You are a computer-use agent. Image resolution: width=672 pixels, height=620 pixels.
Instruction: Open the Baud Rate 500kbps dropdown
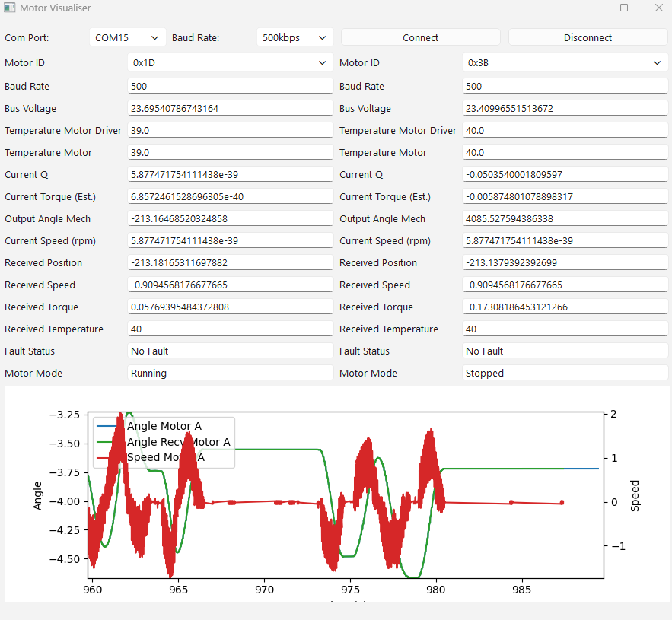click(x=295, y=37)
